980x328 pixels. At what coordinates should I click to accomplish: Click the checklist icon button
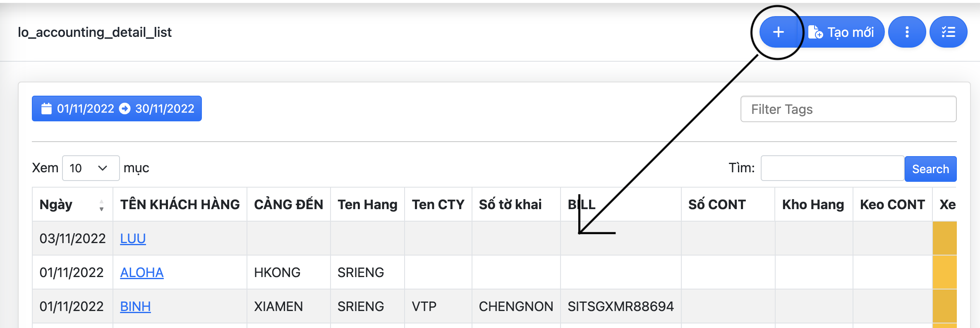click(948, 32)
